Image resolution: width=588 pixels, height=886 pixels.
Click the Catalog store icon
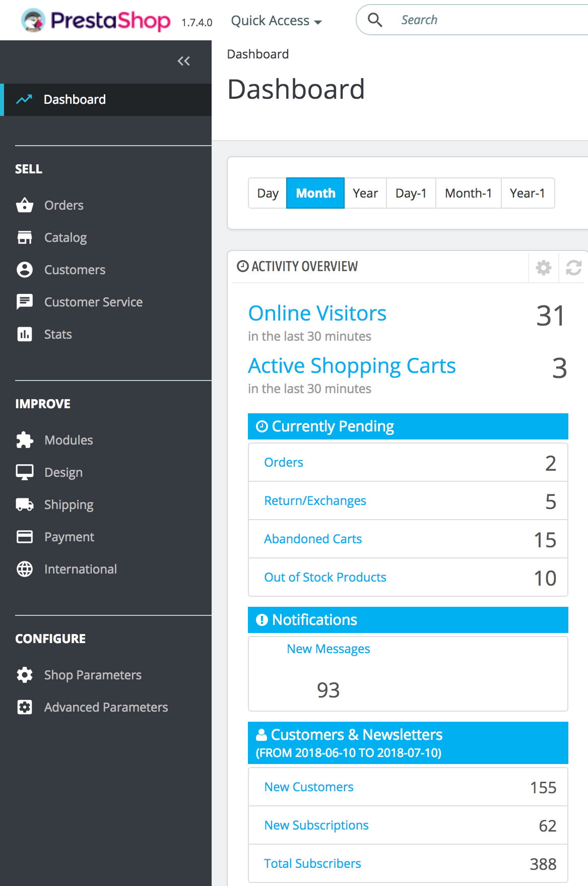click(x=24, y=237)
